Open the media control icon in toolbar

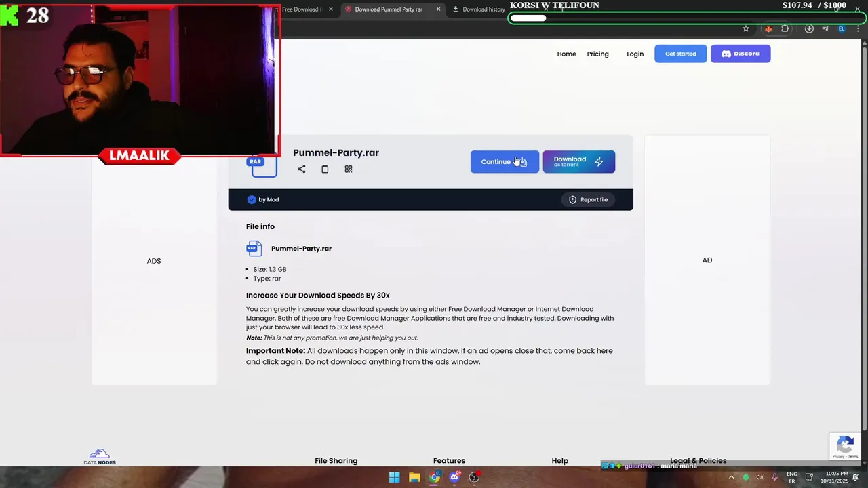pos(825,28)
